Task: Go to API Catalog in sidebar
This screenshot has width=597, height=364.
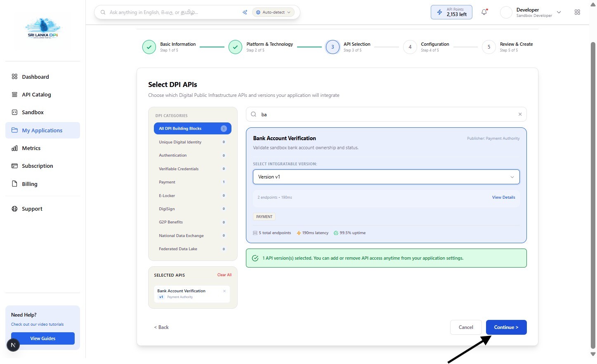Action: [42, 94]
